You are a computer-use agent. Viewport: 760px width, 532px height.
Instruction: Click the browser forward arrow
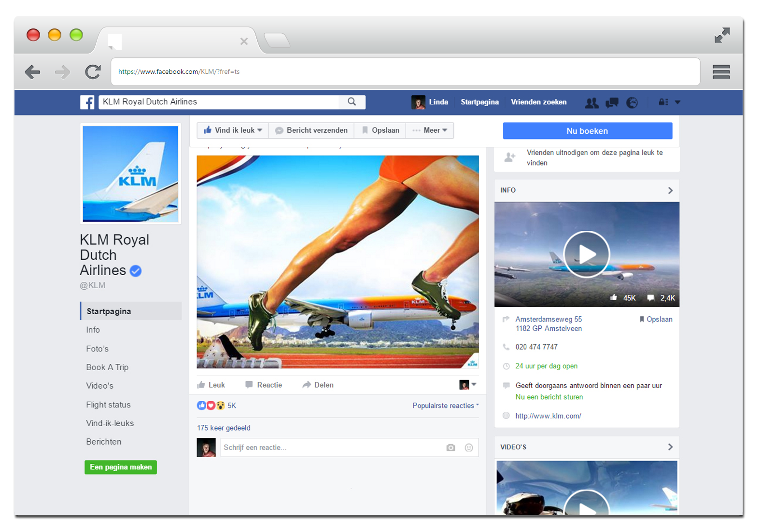pos(62,72)
